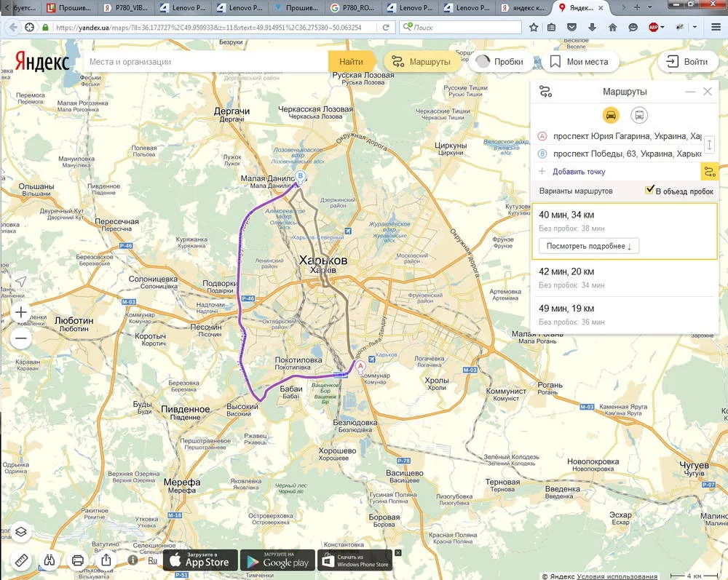
Task: Click the Найти search button
Action: pyautogui.click(x=351, y=62)
